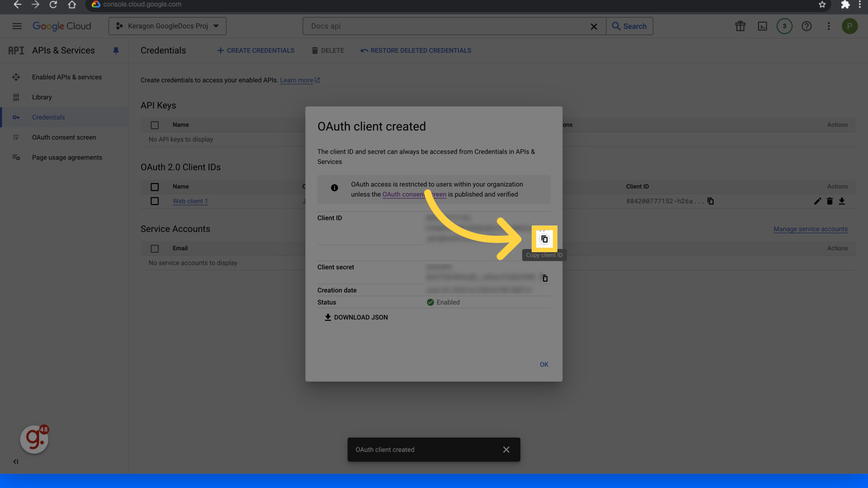Click the Email column header in Service Accounts
868x488 pixels.
(x=180, y=249)
